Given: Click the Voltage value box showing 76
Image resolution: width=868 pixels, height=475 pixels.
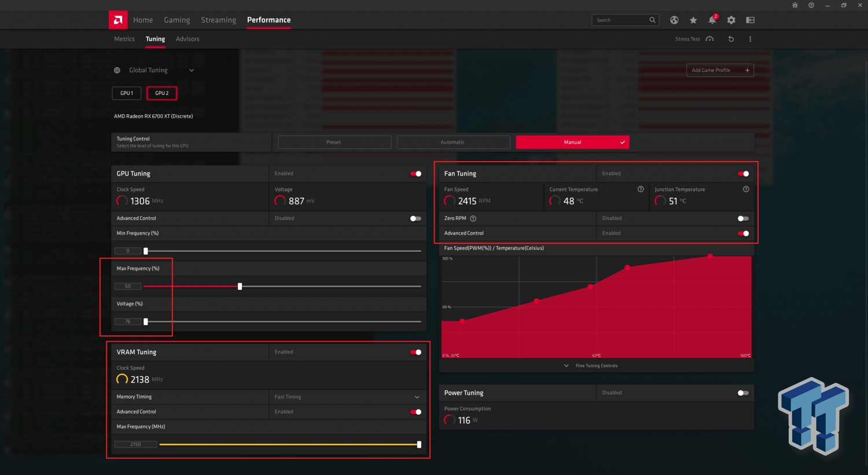Looking at the screenshot, I should [x=128, y=321].
